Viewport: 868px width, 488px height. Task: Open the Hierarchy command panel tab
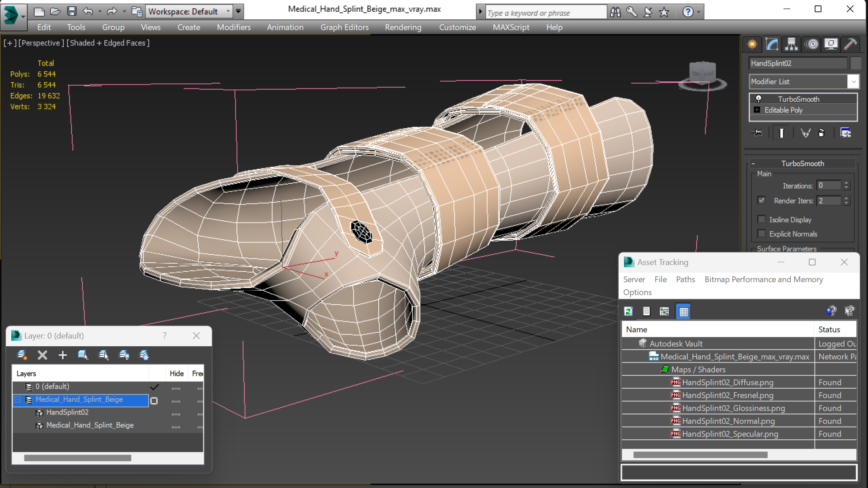[791, 44]
